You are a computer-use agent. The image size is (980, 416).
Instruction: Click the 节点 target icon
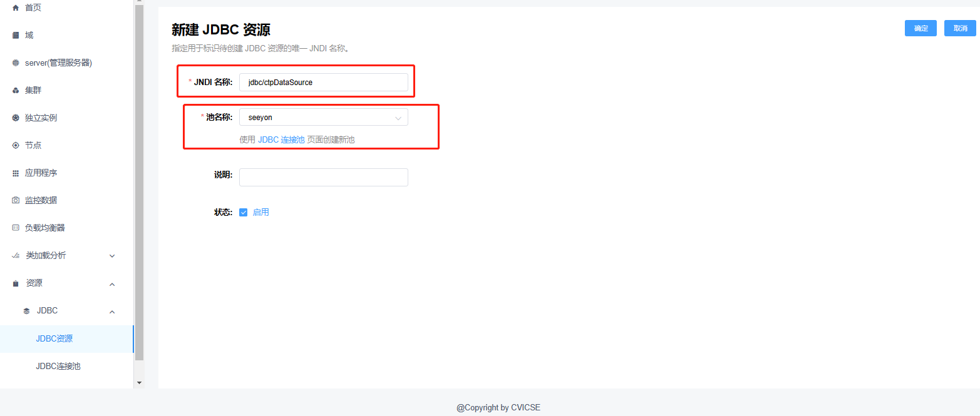[16, 145]
